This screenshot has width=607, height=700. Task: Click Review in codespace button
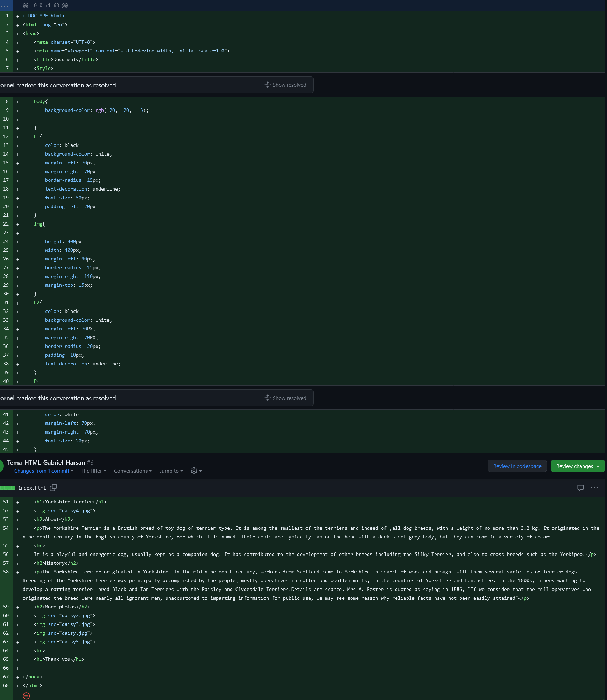click(x=517, y=466)
